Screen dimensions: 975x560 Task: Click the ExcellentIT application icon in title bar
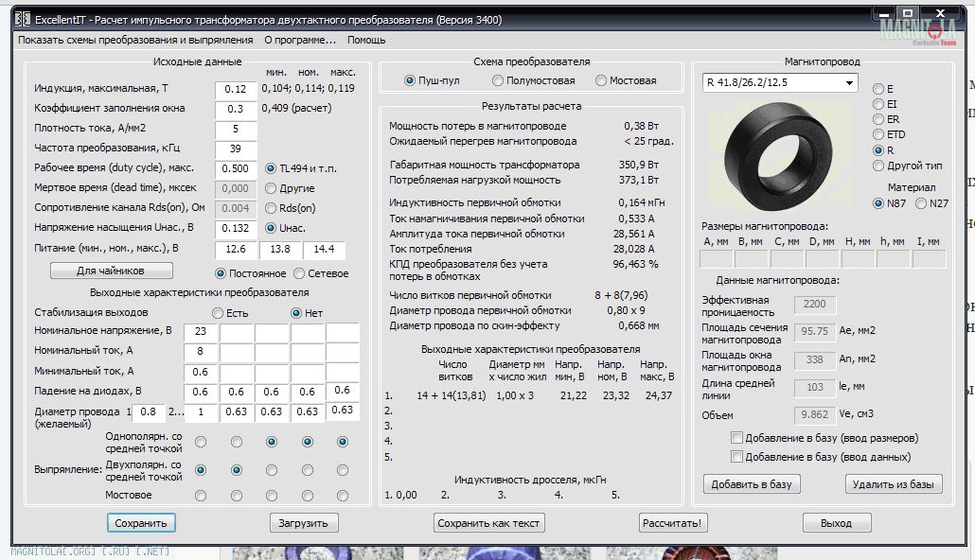click(23, 19)
